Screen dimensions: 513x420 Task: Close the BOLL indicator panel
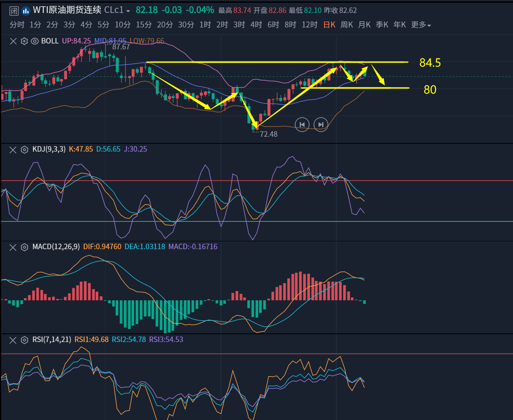[x=13, y=41]
